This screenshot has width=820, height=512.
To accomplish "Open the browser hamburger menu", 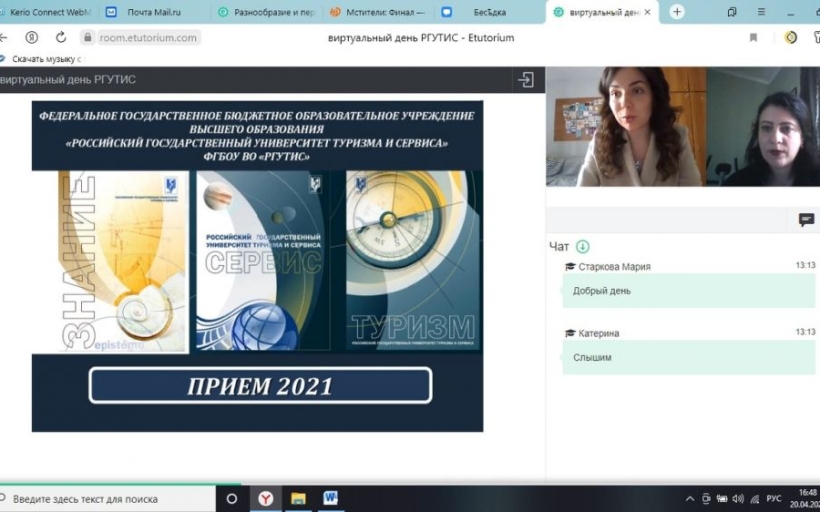I will [761, 12].
